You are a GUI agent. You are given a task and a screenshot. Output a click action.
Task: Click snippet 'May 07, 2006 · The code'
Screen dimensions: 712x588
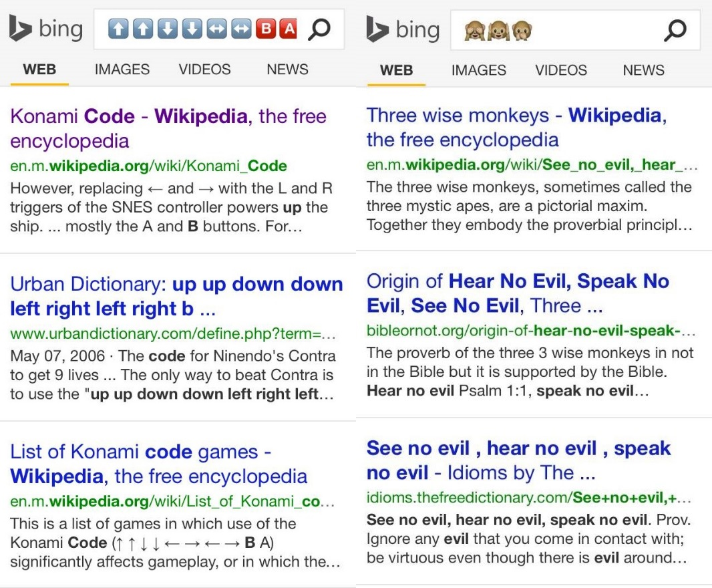tap(173, 375)
